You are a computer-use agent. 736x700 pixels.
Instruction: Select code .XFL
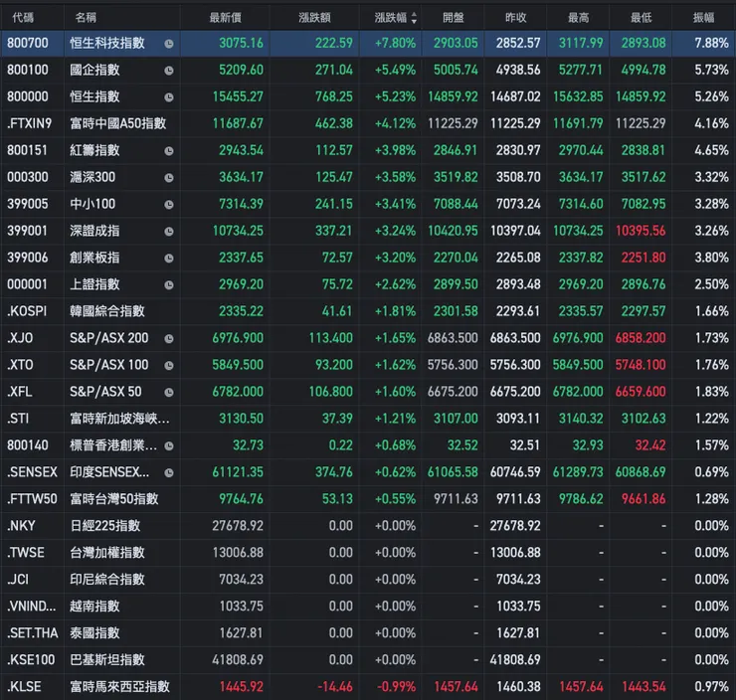click(x=20, y=392)
